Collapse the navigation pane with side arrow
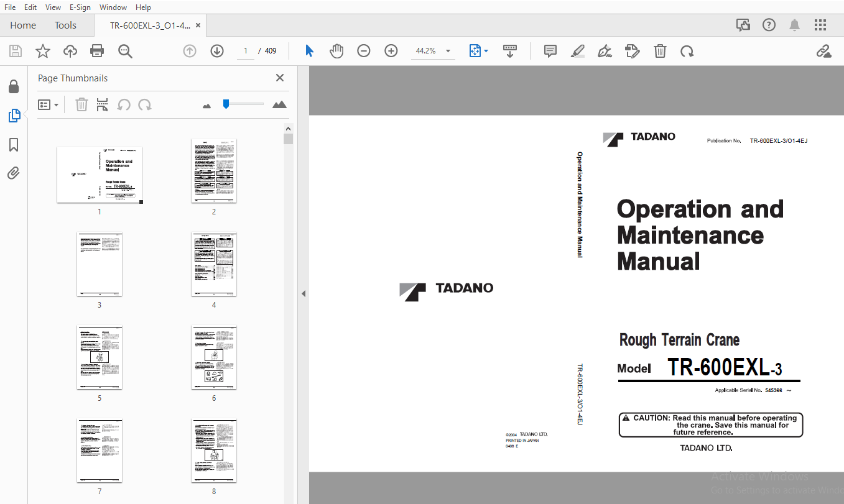The image size is (844, 504). point(304,293)
